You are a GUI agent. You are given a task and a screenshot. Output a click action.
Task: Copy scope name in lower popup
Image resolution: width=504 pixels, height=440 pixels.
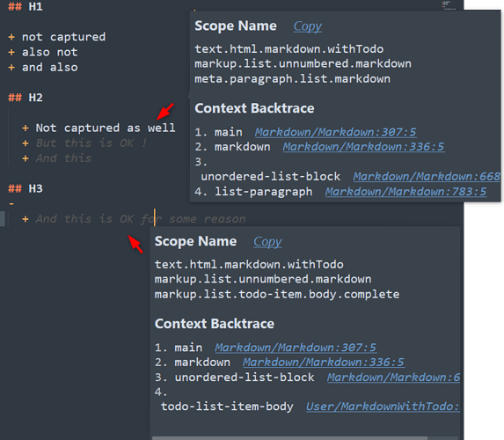pos(267,242)
